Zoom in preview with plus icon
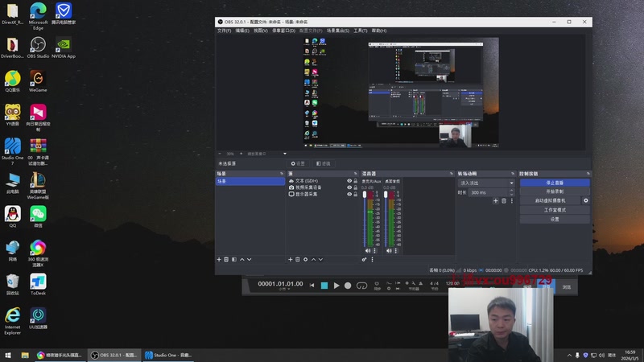 [x=241, y=154]
